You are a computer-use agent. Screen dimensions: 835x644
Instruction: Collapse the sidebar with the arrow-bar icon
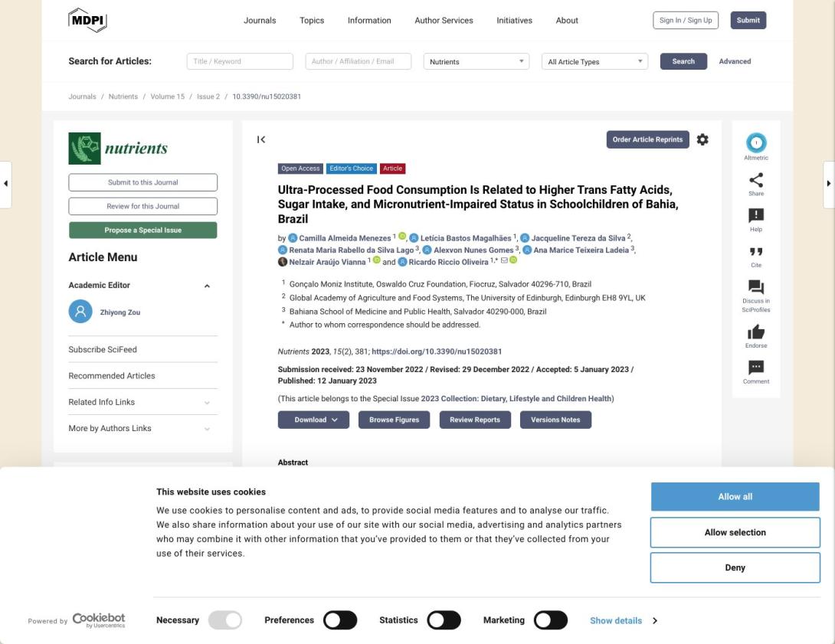261,139
